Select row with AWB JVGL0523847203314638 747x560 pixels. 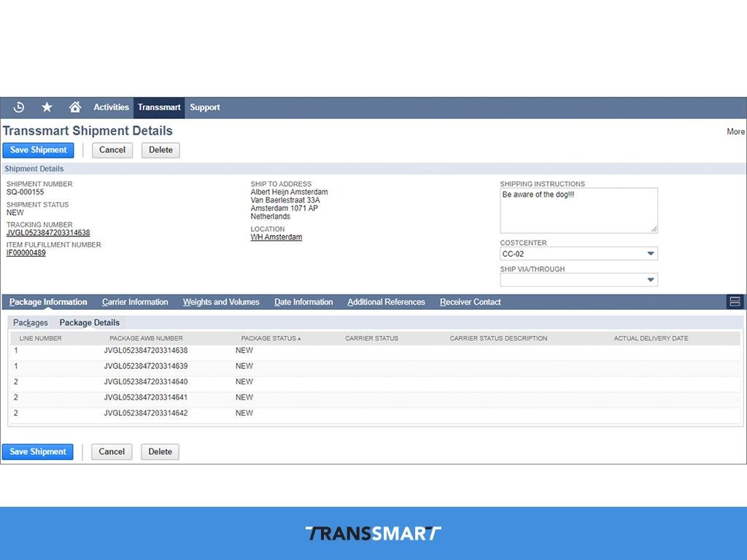[x=376, y=351]
